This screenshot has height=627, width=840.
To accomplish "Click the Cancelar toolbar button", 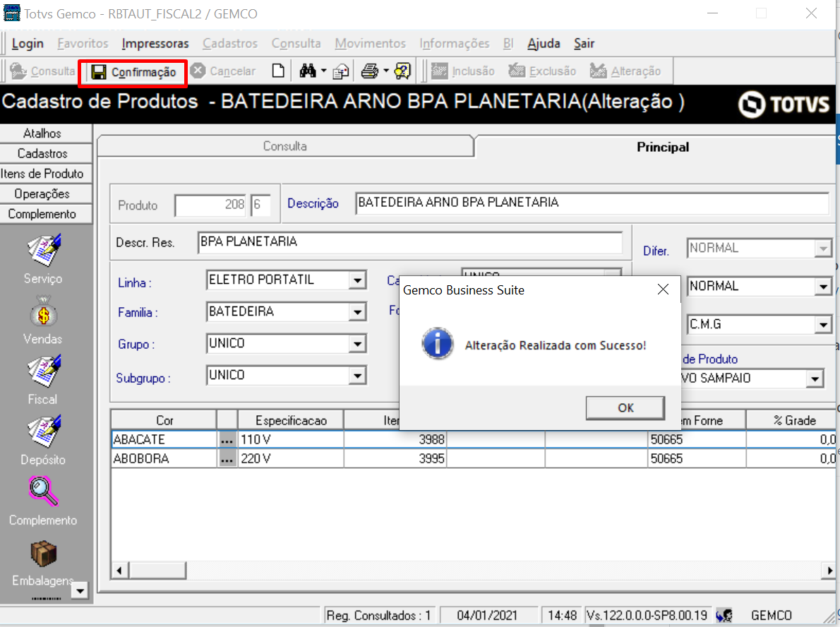I will pos(224,71).
